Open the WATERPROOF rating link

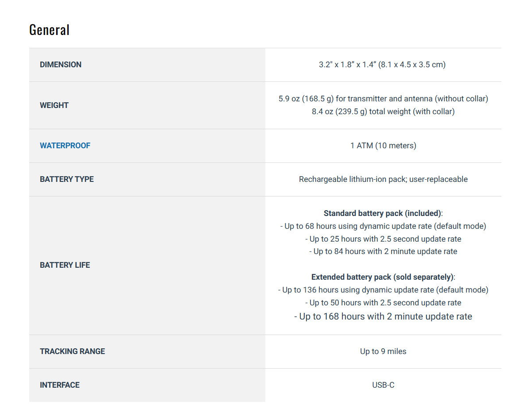click(65, 146)
